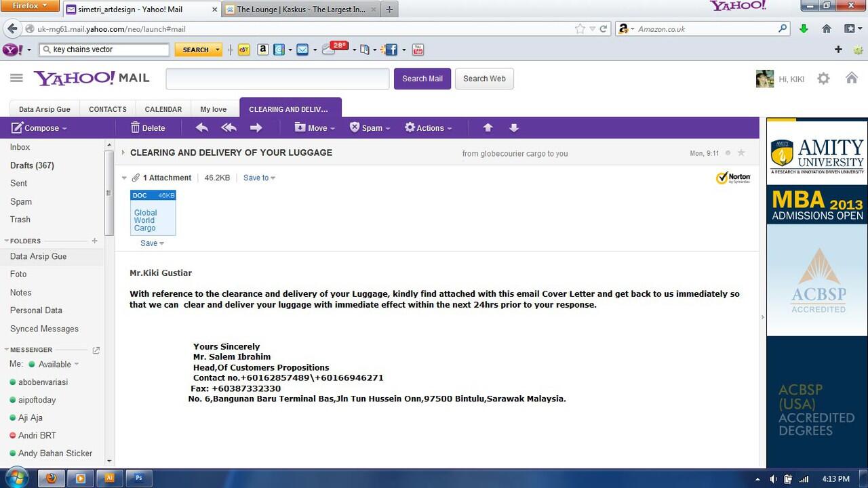Go to next message down arrow

[x=513, y=127]
